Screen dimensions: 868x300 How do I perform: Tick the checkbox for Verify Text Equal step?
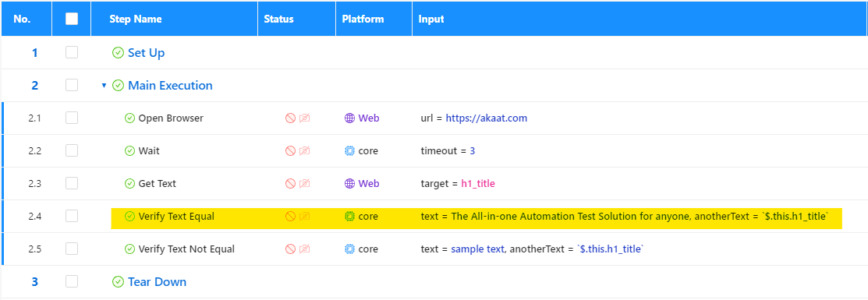coord(72,217)
